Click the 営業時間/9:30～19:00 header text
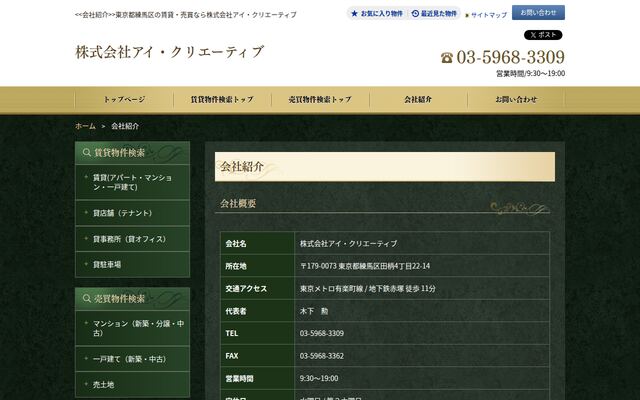 531,73
